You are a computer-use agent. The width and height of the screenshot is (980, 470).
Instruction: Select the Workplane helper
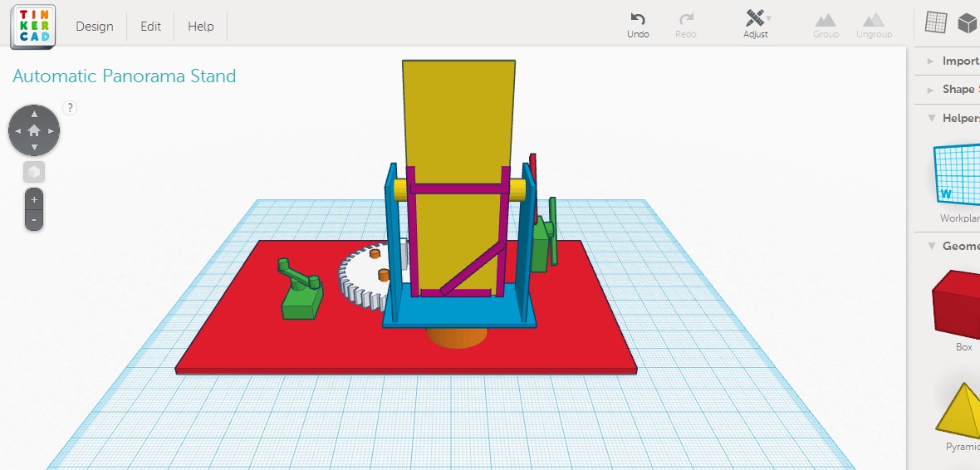click(x=956, y=183)
